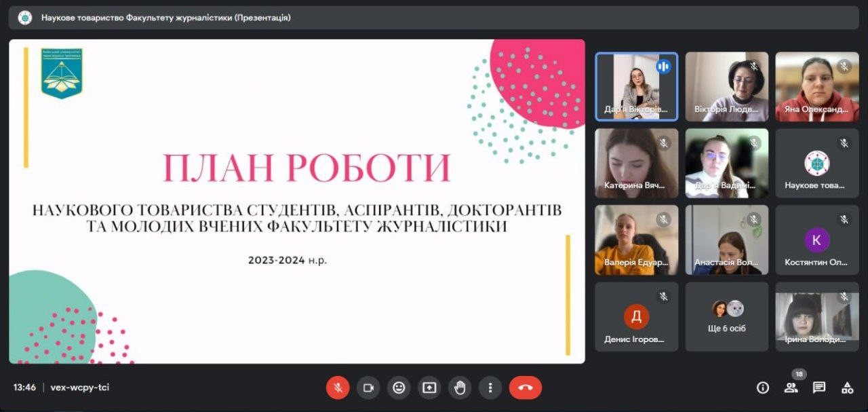Select the Костянтин participant tile
Screen dimensions: 868x412
click(816, 240)
